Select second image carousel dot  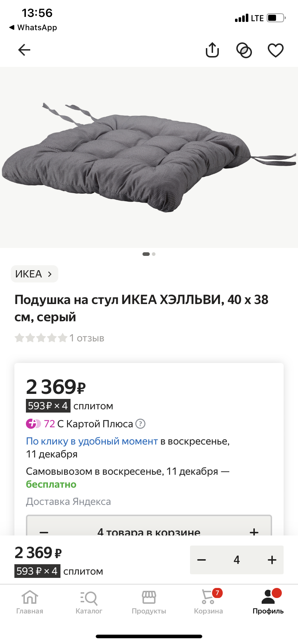click(154, 254)
